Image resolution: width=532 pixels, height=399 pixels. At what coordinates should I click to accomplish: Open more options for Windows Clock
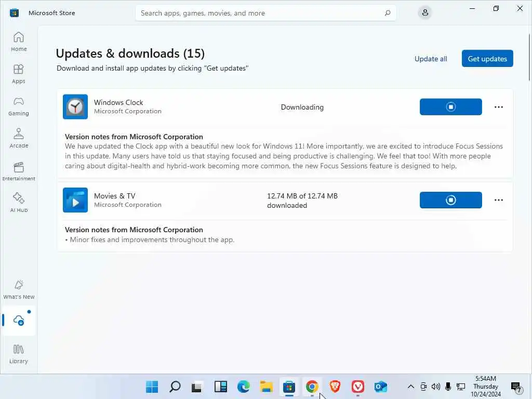[x=498, y=107]
